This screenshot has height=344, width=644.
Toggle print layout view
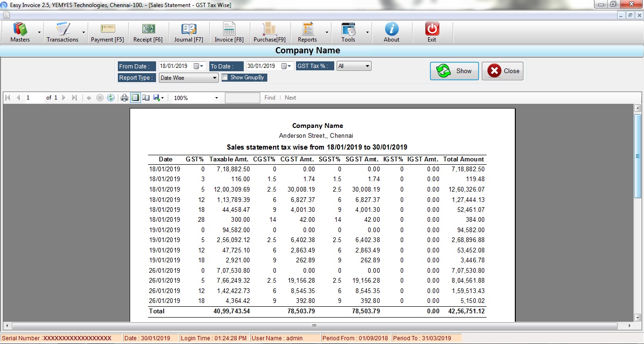(135, 98)
